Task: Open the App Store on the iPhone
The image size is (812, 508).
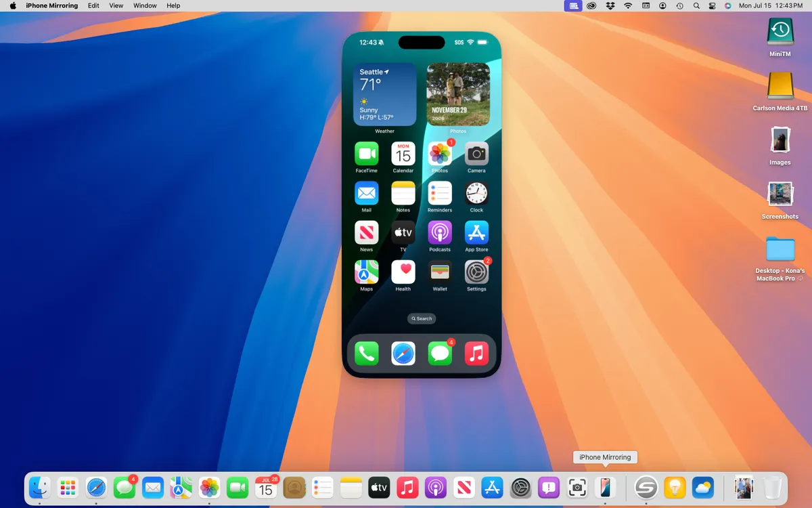Action: [x=476, y=232]
